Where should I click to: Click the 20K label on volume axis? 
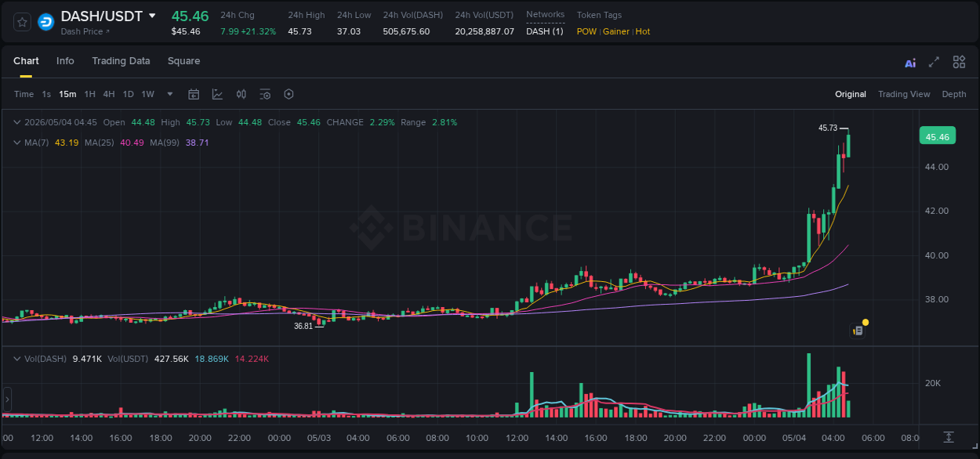point(933,383)
